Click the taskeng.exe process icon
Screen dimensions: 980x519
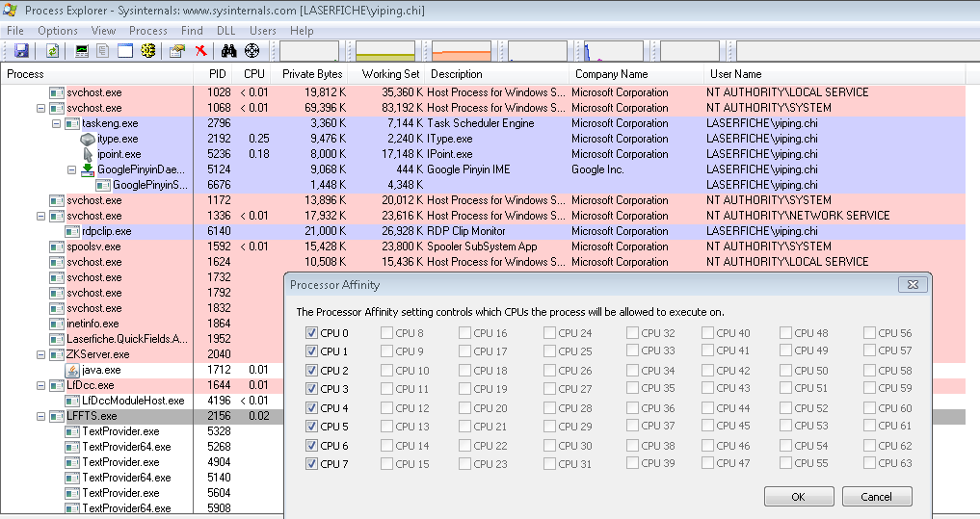72,123
